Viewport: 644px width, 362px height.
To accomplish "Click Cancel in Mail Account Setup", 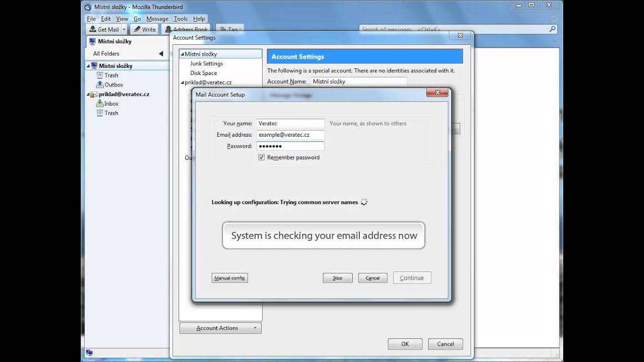I will click(373, 278).
